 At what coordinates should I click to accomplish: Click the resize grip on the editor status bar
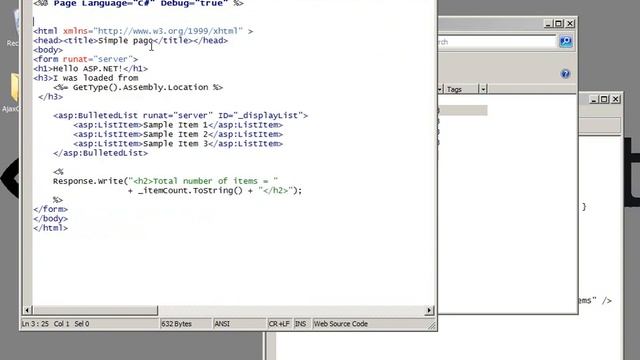[431, 325]
